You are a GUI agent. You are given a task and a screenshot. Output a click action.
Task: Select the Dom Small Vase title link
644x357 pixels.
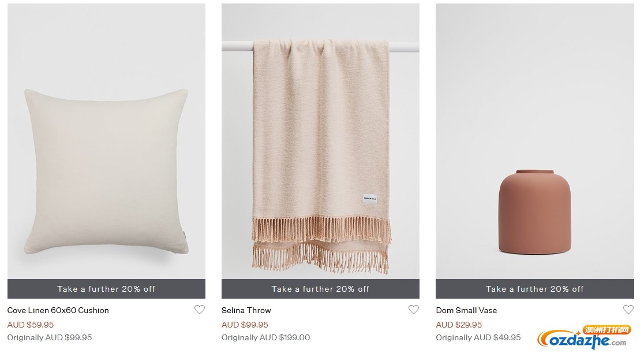tap(466, 311)
